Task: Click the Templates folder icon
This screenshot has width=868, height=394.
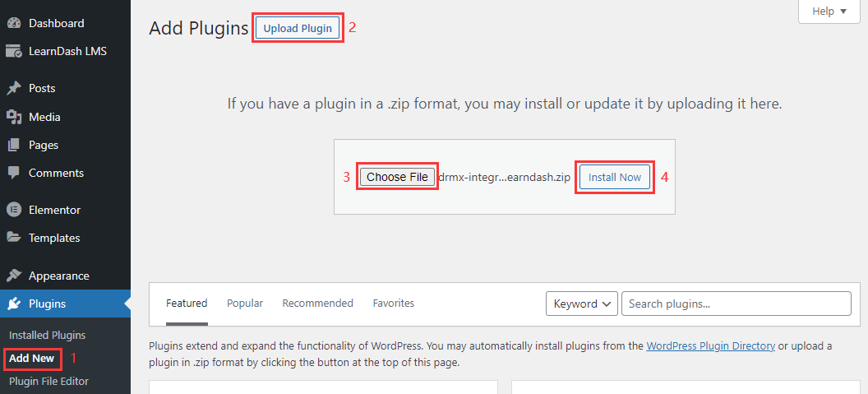Action: coord(14,238)
